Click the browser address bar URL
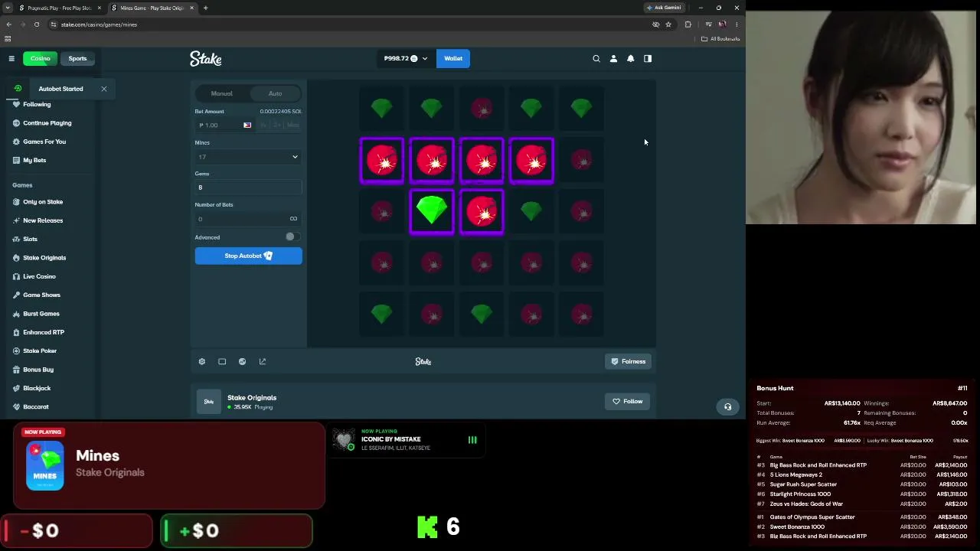The height and width of the screenshot is (551, 980). pyautogui.click(x=99, y=24)
